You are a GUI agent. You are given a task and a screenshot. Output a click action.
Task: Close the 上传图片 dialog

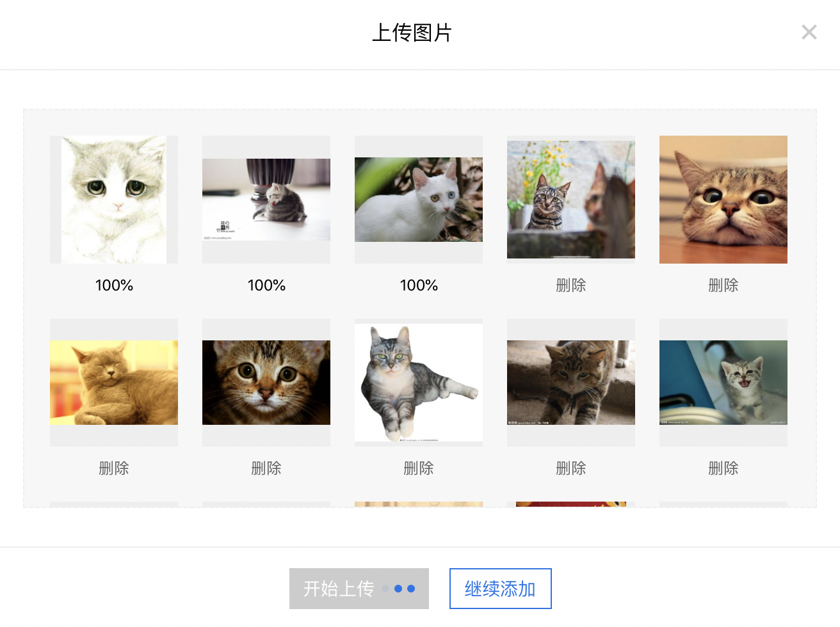pos(809,32)
